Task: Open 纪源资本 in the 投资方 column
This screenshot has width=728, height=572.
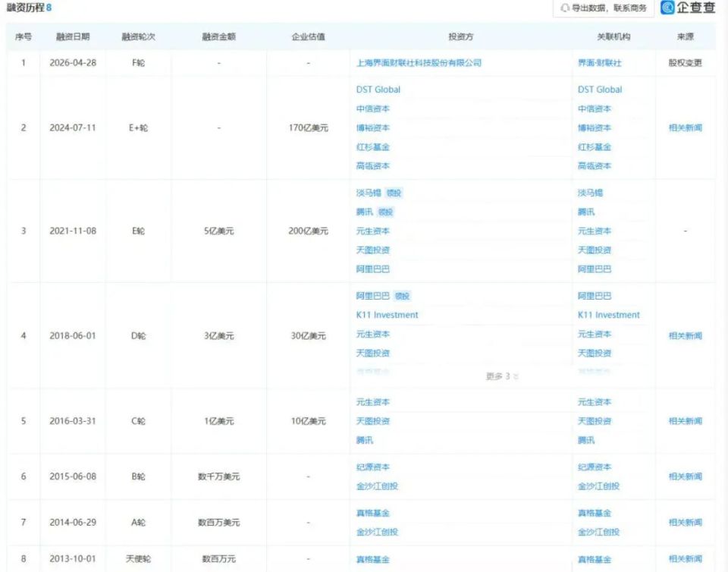Action: 373,467
